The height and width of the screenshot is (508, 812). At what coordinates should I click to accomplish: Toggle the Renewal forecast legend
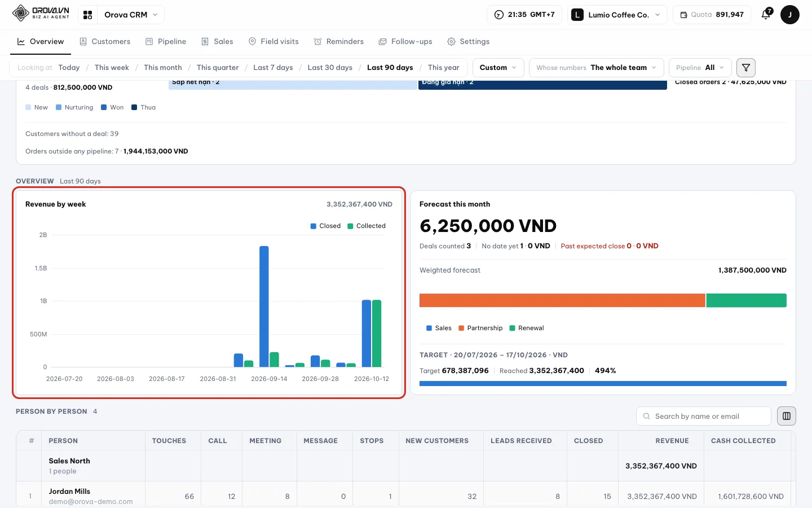click(527, 328)
